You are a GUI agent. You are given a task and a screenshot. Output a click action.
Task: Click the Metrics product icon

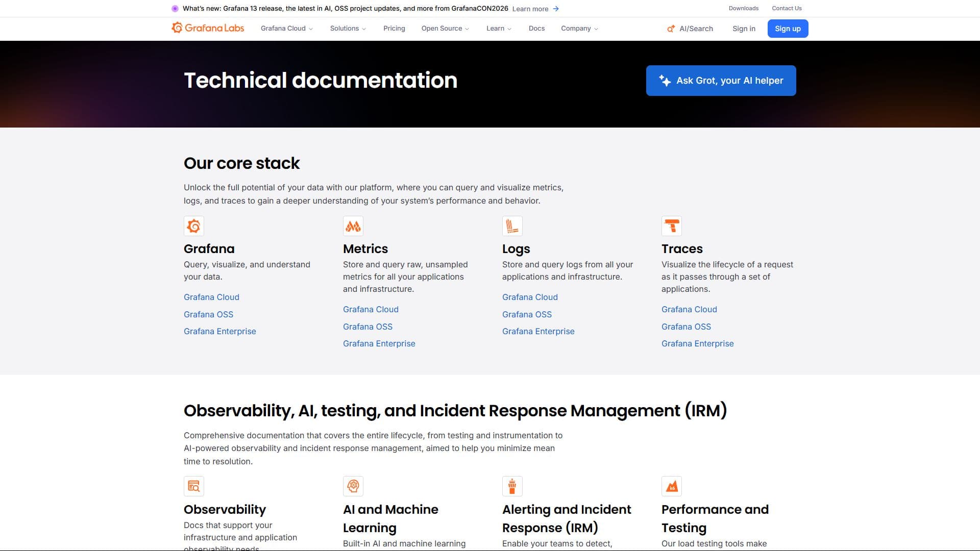pyautogui.click(x=353, y=226)
